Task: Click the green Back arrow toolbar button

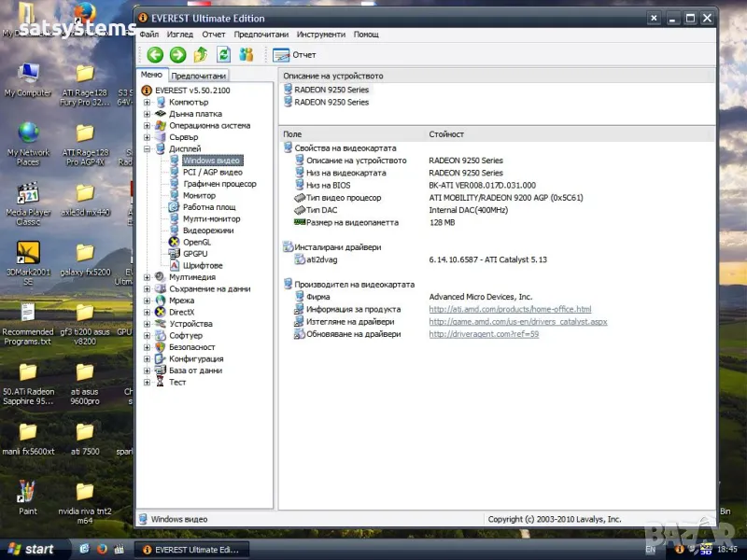Action: point(155,55)
